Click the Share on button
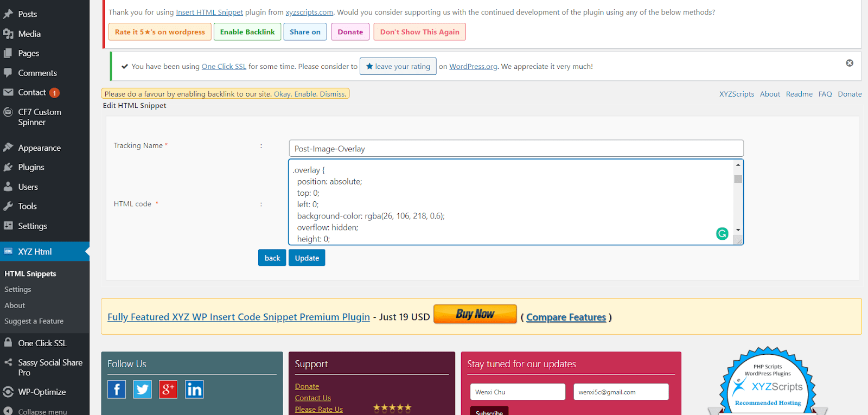868x415 pixels. [x=305, y=32]
